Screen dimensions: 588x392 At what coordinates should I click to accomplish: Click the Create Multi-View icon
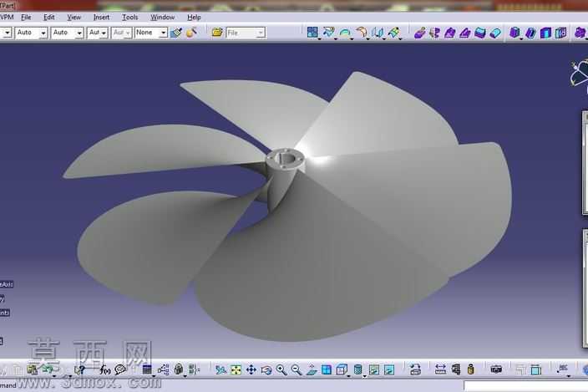coord(327,370)
